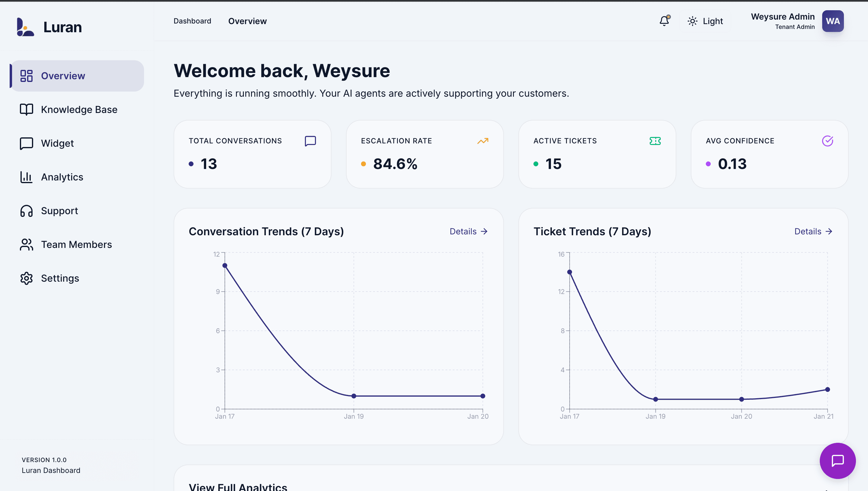Click the WA avatar badge
Image resolution: width=868 pixels, height=491 pixels.
click(x=833, y=21)
